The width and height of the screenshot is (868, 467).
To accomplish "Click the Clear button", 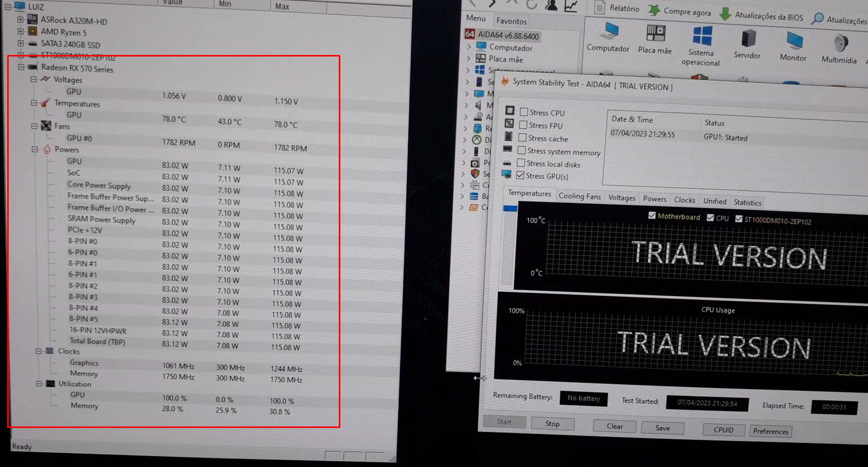I will [614, 426].
